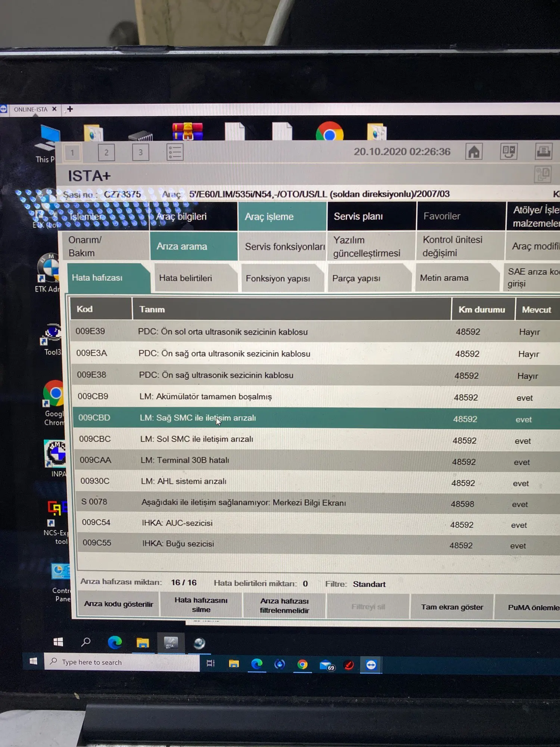Open Google Chrome shortcut on the desktop

coord(54,403)
